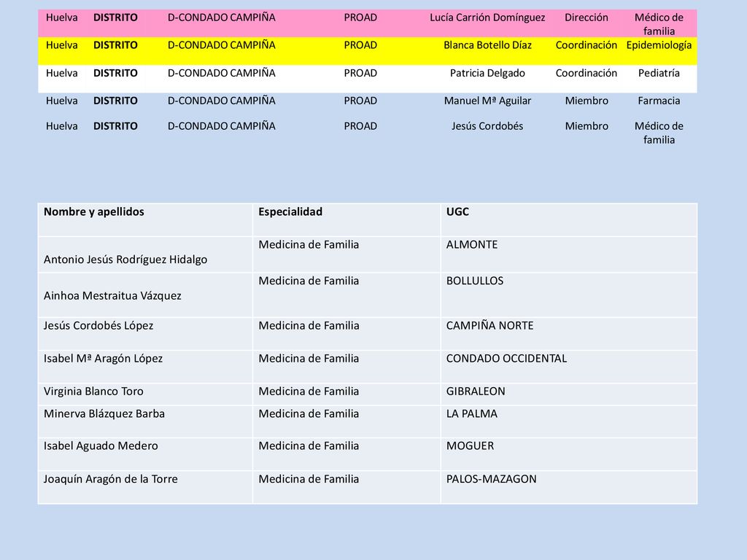
Task: Select D-CONDADO CAMPIÑA in Jesús Cordobés row
Action: [x=221, y=126]
